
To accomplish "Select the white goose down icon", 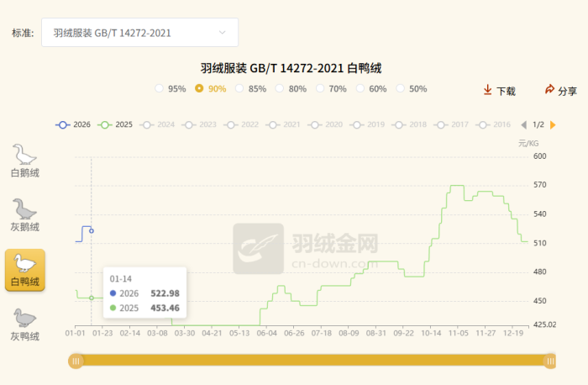I will (x=25, y=156).
